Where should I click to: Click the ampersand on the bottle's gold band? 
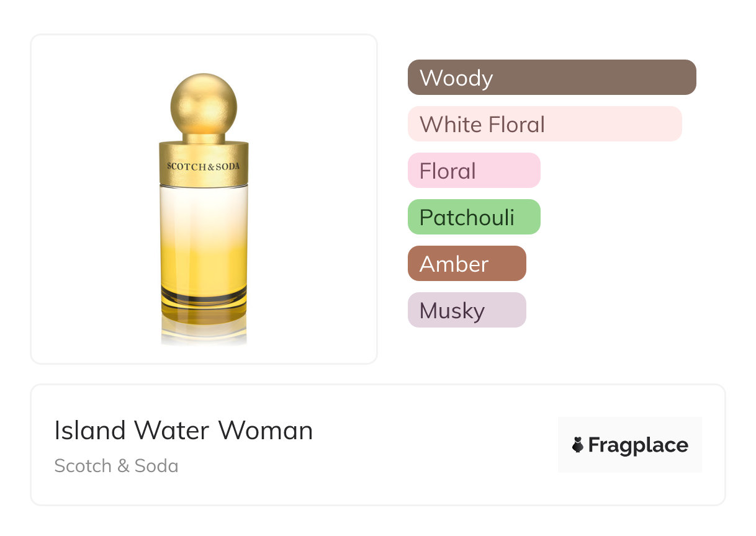[x=212, y=166]
